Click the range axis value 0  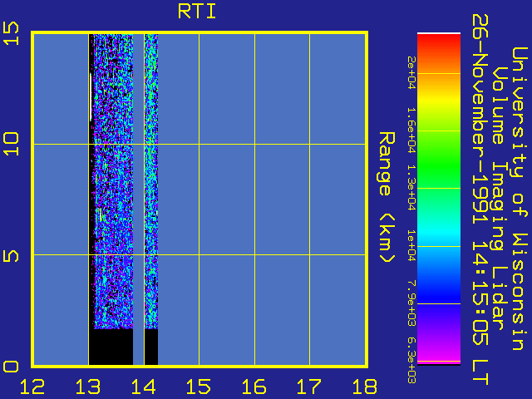coord(11,367)
